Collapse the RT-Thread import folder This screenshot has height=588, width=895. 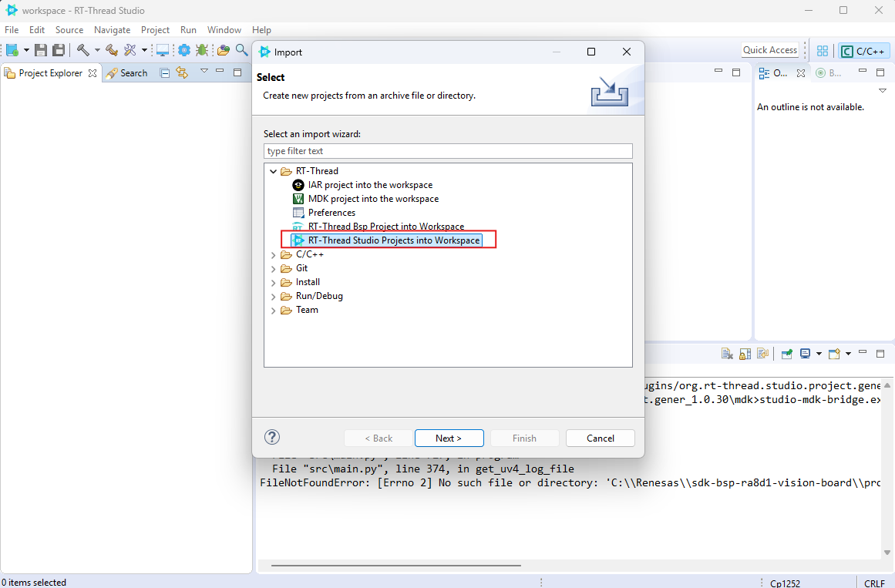(x=274, y=171)
